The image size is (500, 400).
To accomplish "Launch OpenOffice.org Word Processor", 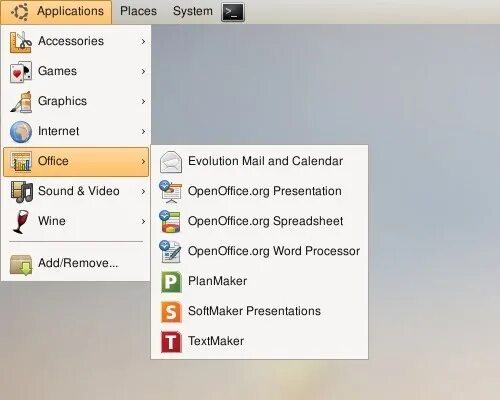I will click(260, 251).
